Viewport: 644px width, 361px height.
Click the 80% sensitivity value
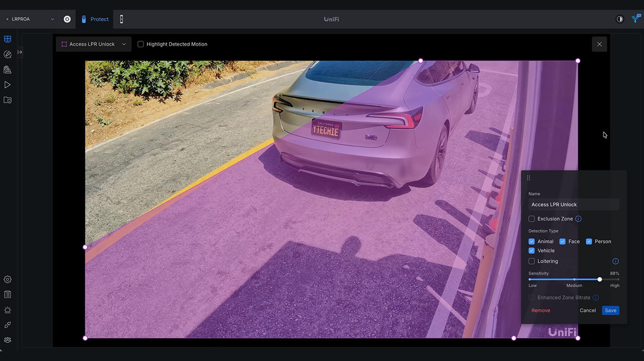pyautogui.click(x=615, y=274)
